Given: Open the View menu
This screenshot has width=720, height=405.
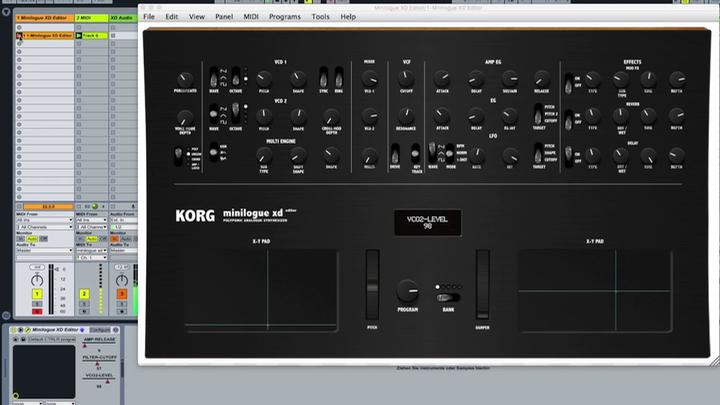Looking at the screenshot, I should click(197, 17).
